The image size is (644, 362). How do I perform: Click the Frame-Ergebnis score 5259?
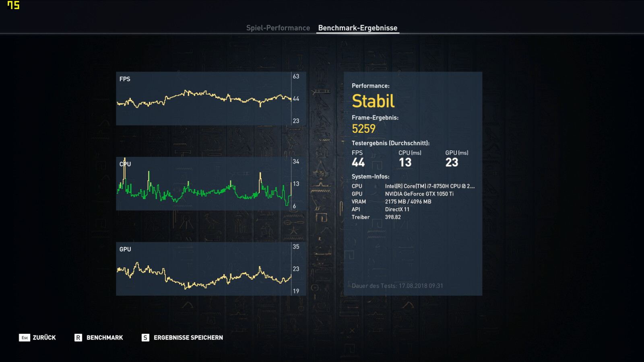coord(363,129)
